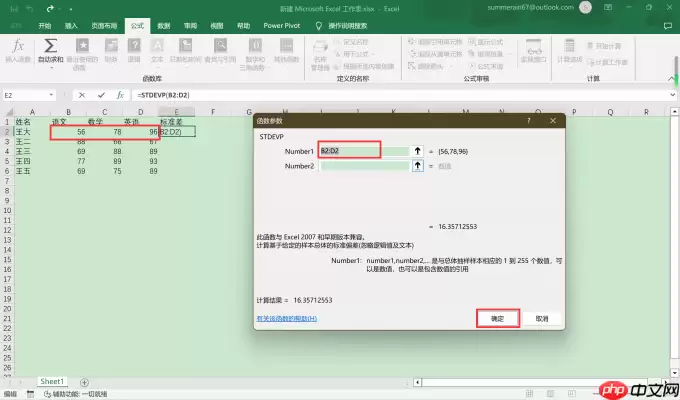Open the help on this function link

click(287, 318)
